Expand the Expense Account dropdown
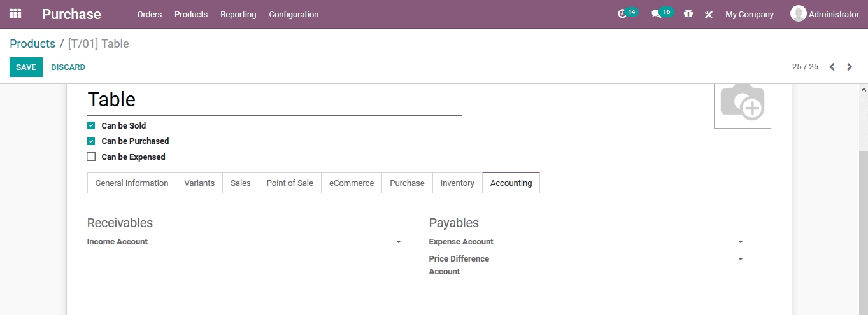 coord(740,242)
